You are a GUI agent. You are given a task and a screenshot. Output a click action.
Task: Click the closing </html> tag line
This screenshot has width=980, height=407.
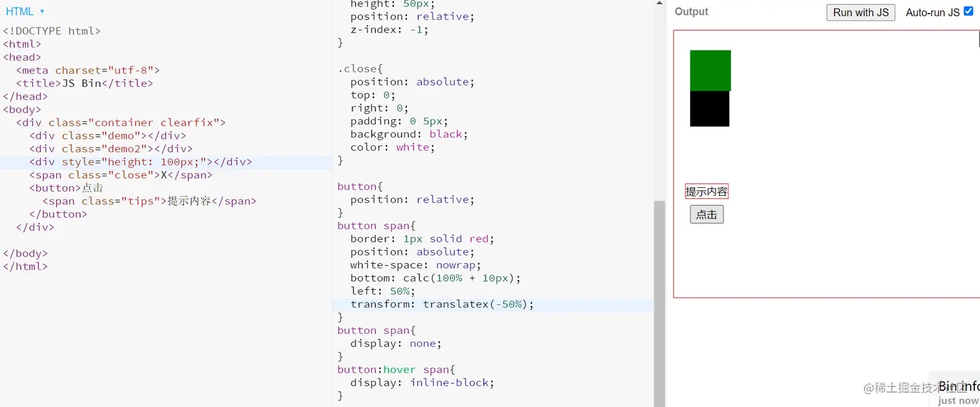pos(25,266)
